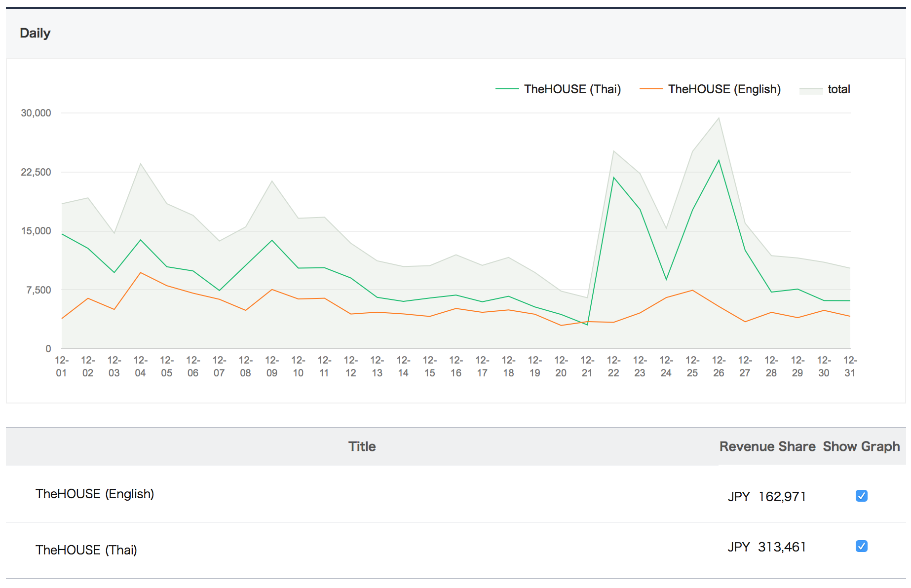The height and width of the screenshot is (588, 911).
Task: Click the 12-31 date label on x-axis
Action: coord(850,367)
